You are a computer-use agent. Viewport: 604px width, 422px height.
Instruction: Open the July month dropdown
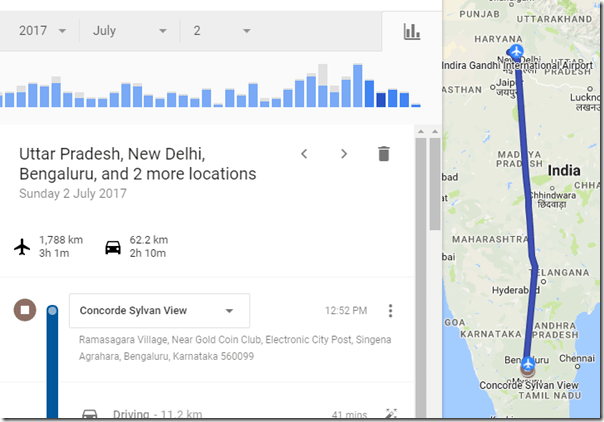129,31
